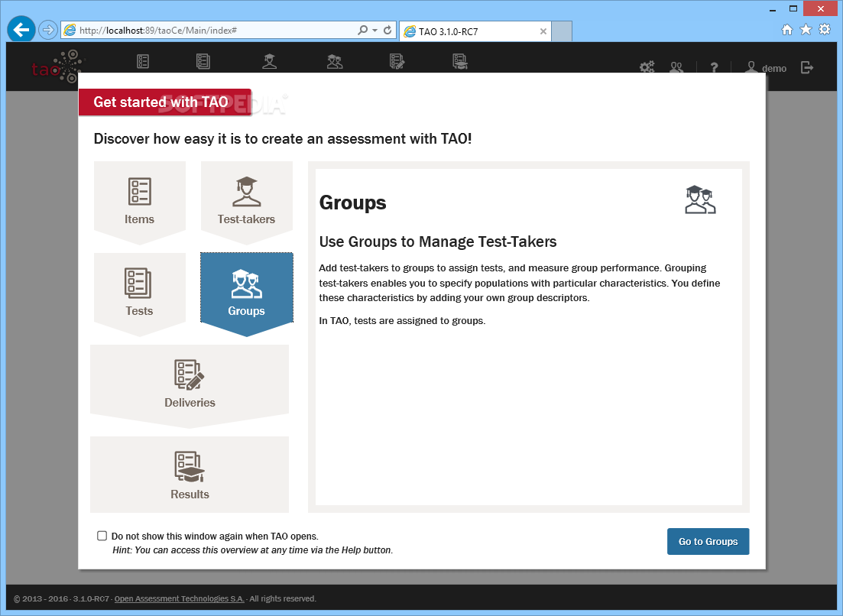Click the Results icon in top navigation bar
The height and width of the screenshot is (616, 843).
460,61
